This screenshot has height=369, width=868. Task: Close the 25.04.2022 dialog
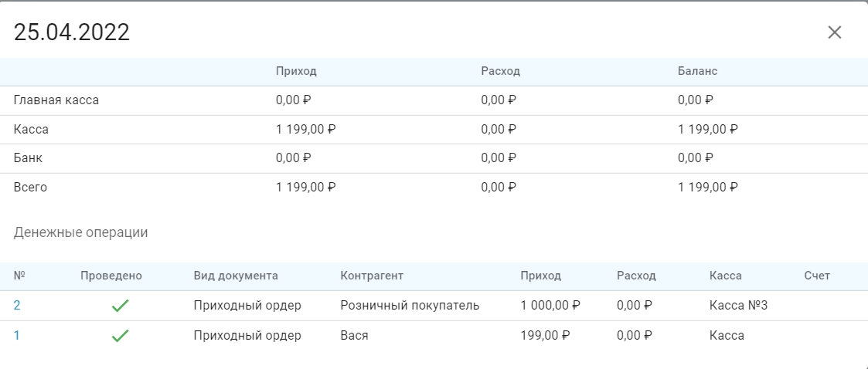[x=834, y=32]
